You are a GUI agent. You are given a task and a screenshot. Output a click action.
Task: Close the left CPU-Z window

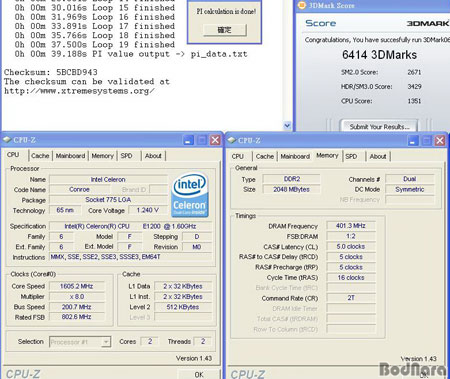pyautogui.click(x=215, y=140)
